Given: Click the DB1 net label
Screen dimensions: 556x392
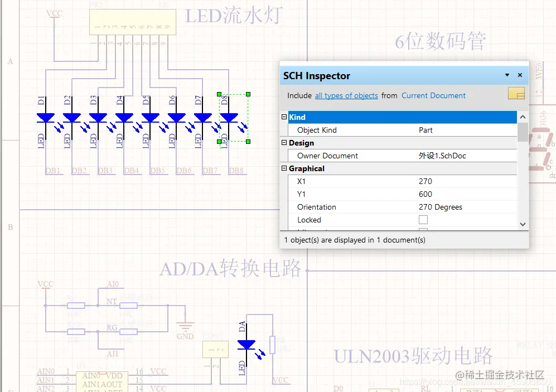Looking at the screenshot, I should point(53,171).
